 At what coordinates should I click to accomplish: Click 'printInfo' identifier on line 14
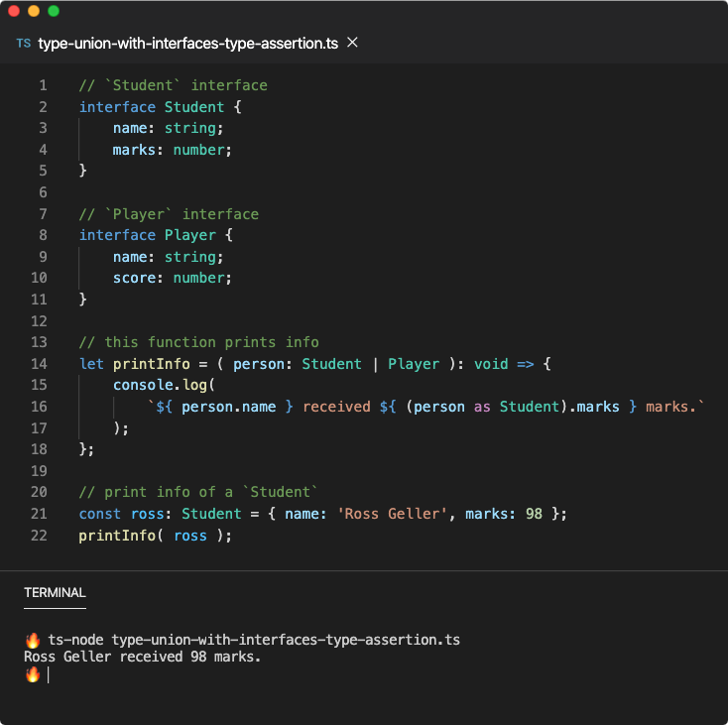(x=152, y=363)
